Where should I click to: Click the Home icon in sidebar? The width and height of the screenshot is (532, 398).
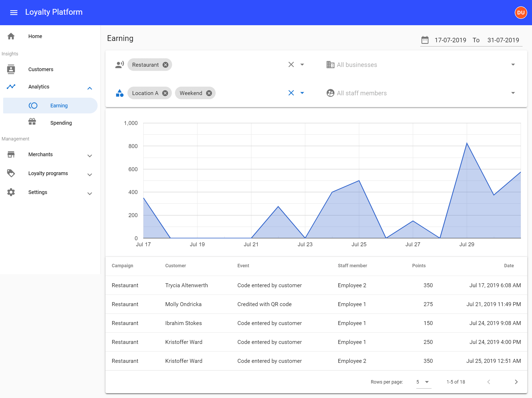pyautogui.click(x=11, y=36)
